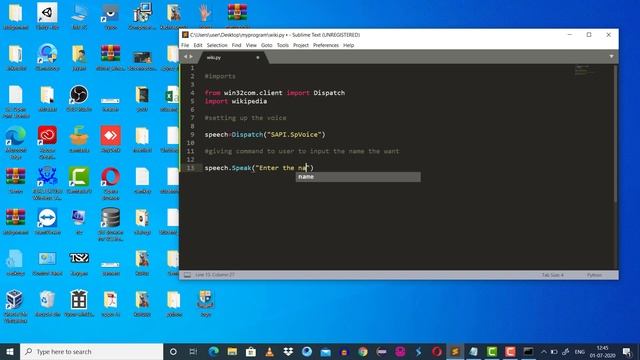Open Task View on taskbar
This screenshot has width=640, height=360.
point(193,351)
